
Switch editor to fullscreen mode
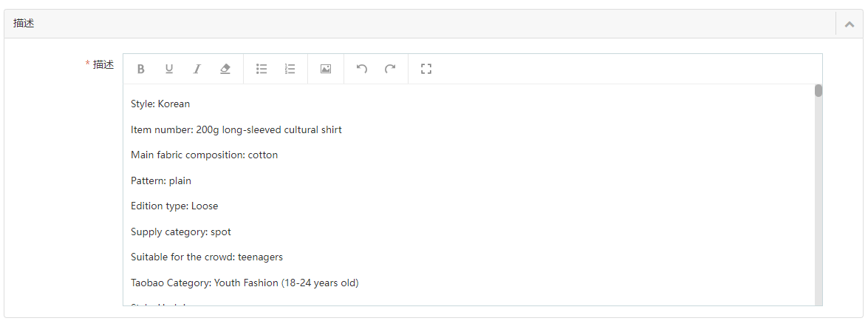pos(426,69)
